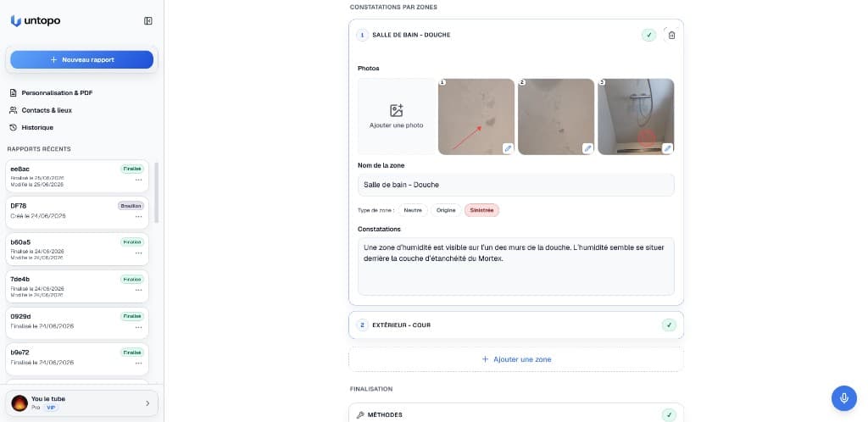
Task: Collapse the sidebar with the panel icon
Action: [x=147, y=21]
